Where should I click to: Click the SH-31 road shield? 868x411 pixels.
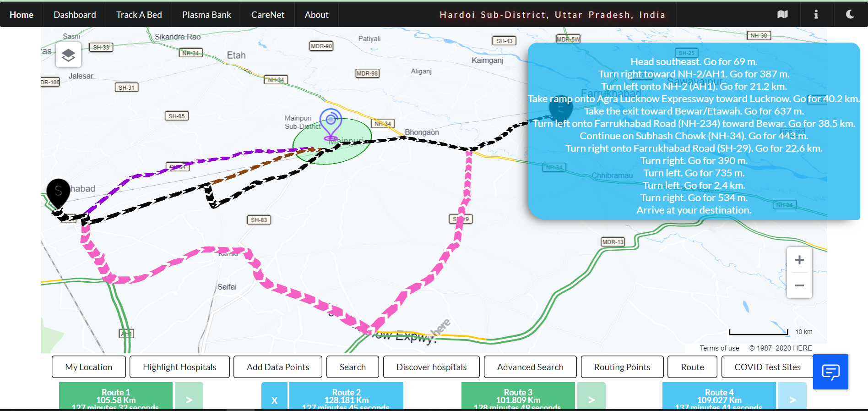tap(126, 88)
